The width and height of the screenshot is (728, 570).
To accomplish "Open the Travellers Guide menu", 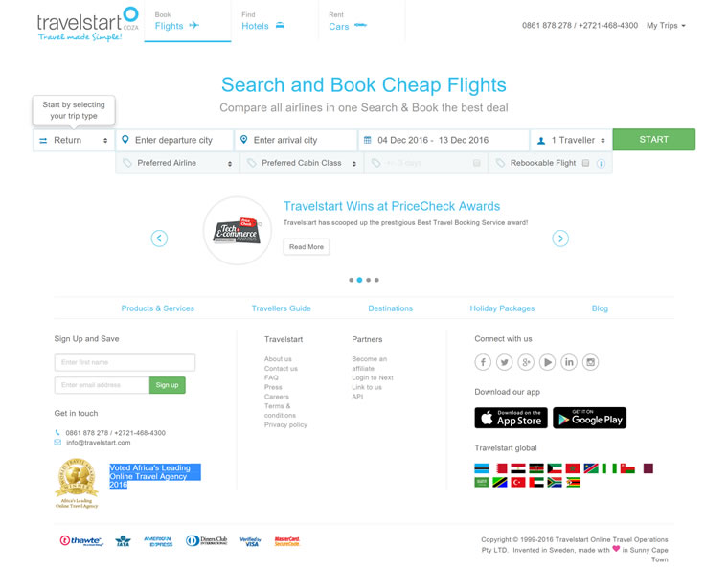I will [x=281, y=308].
